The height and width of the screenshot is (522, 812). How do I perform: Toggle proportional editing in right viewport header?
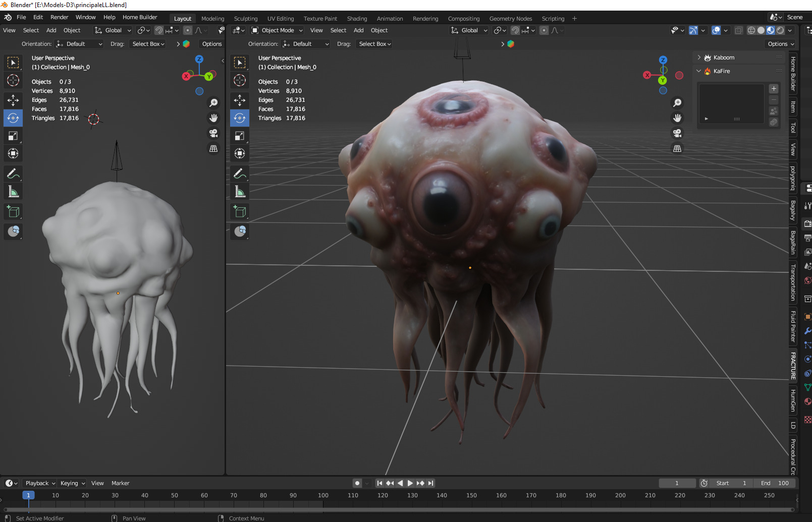point(544,30)
